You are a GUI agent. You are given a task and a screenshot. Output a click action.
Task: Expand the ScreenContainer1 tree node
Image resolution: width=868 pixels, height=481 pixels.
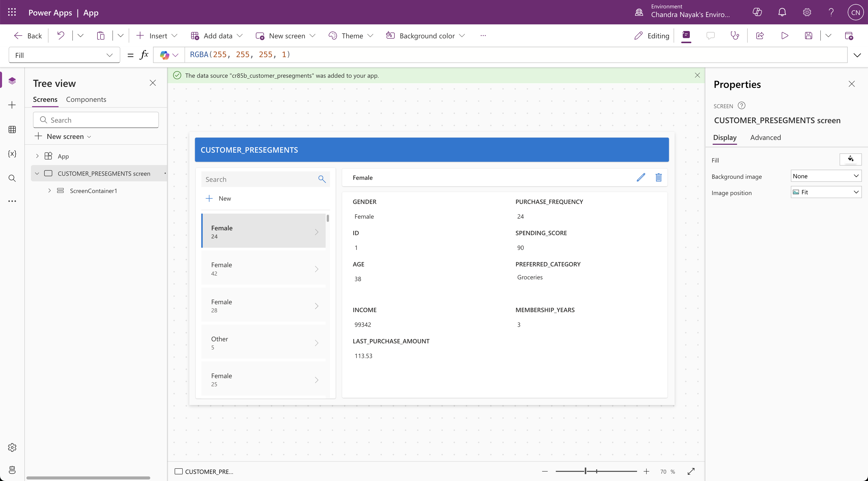coord(49,190)
